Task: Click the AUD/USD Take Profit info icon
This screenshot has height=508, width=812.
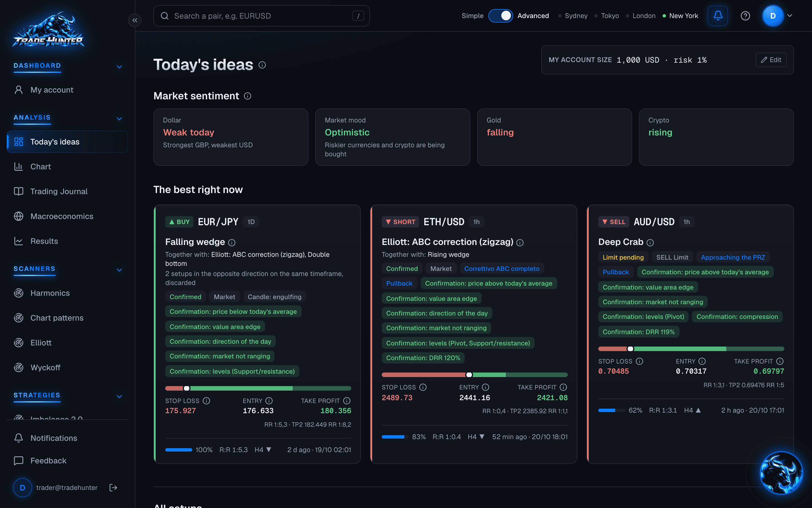Action: (x=780, y=361)
